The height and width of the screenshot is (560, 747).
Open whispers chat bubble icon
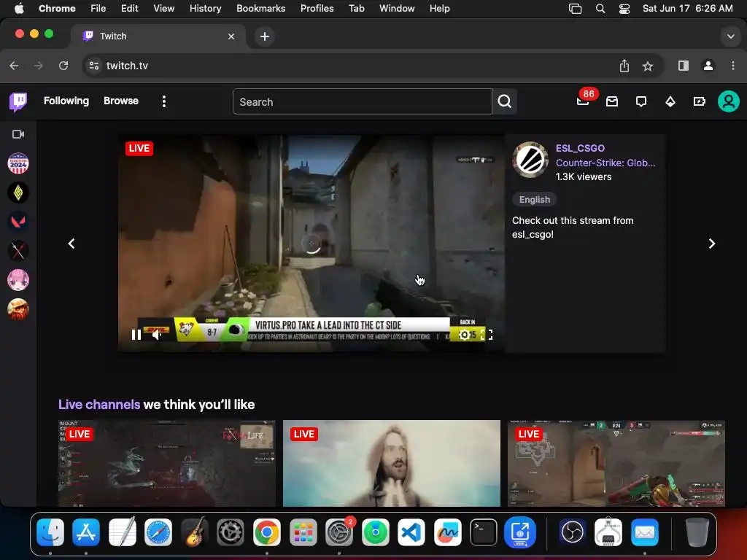click(x=641, y=101)
